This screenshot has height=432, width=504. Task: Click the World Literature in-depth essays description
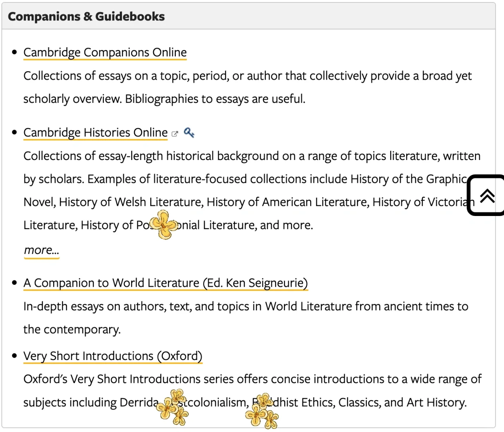pos(246,318)
